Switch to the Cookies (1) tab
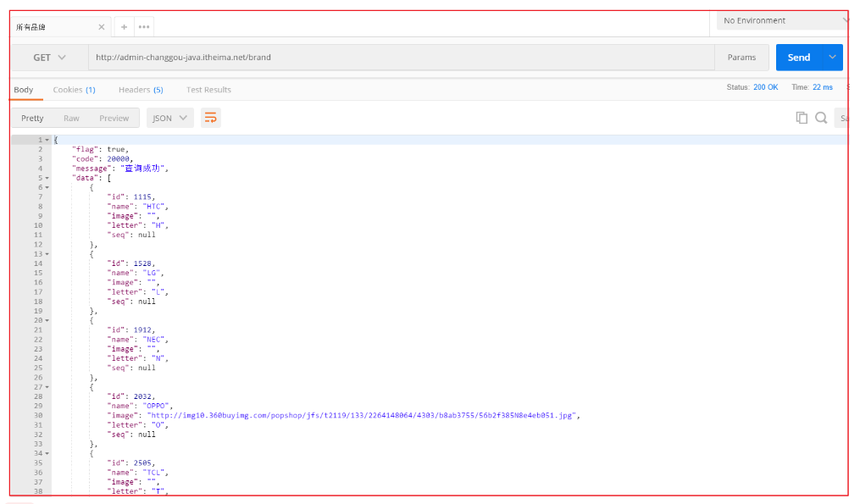860x504 pixels. point(74,90)
